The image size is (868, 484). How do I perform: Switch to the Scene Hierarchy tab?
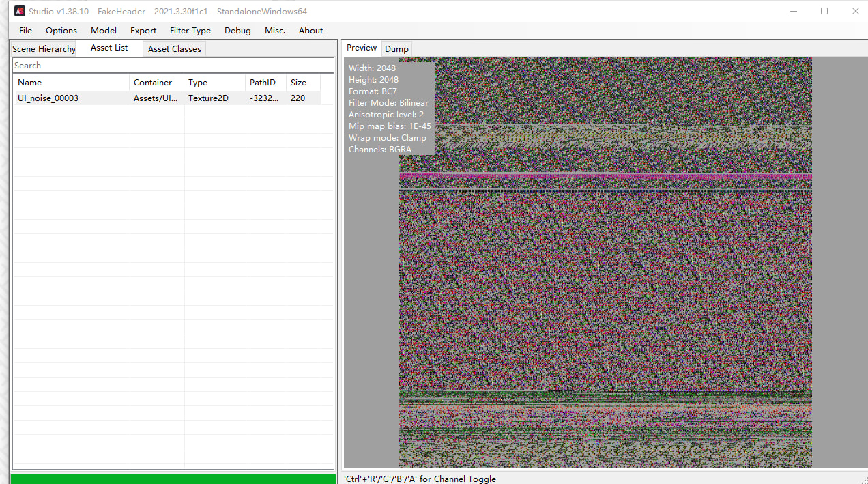point(44,49)
